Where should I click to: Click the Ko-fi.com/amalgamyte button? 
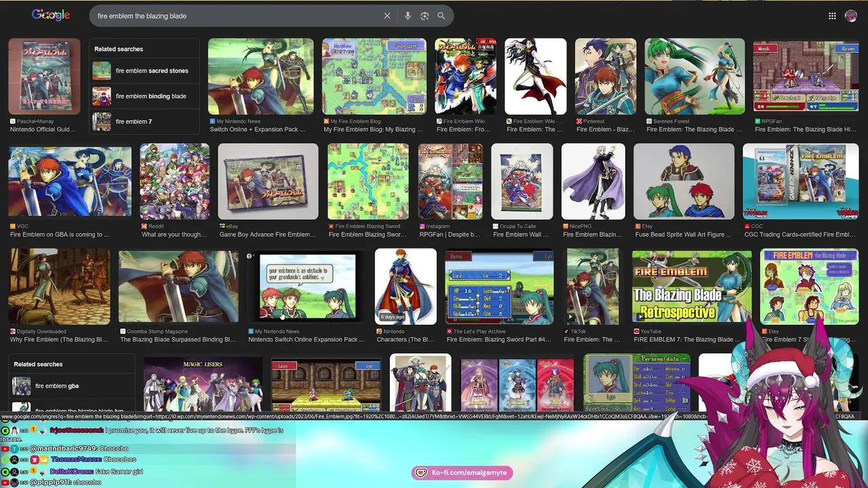pyautogui.click(x=462, y=472)
